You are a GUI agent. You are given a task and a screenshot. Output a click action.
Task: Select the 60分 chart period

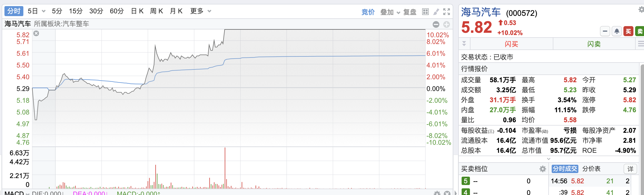pyautogui.click(x=117, y=11)
